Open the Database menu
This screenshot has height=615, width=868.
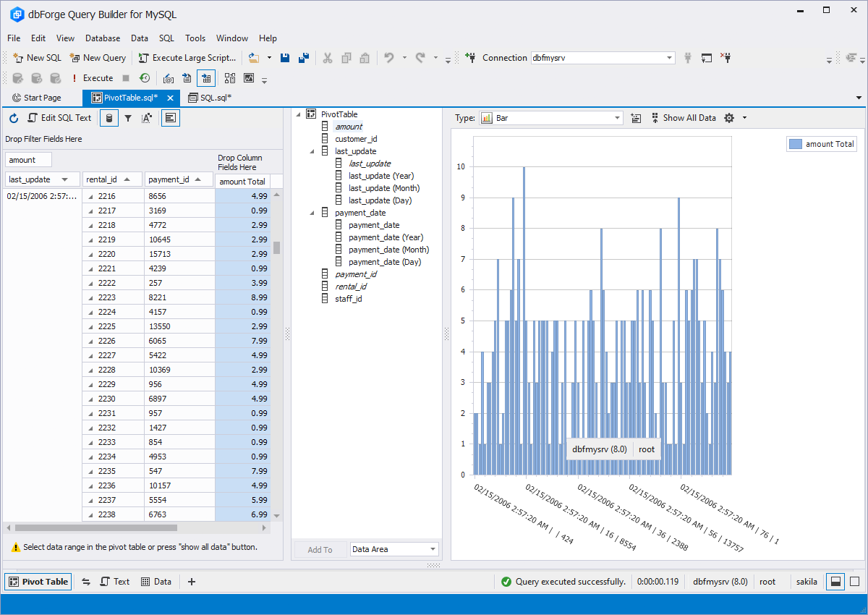tap(103, 38)
